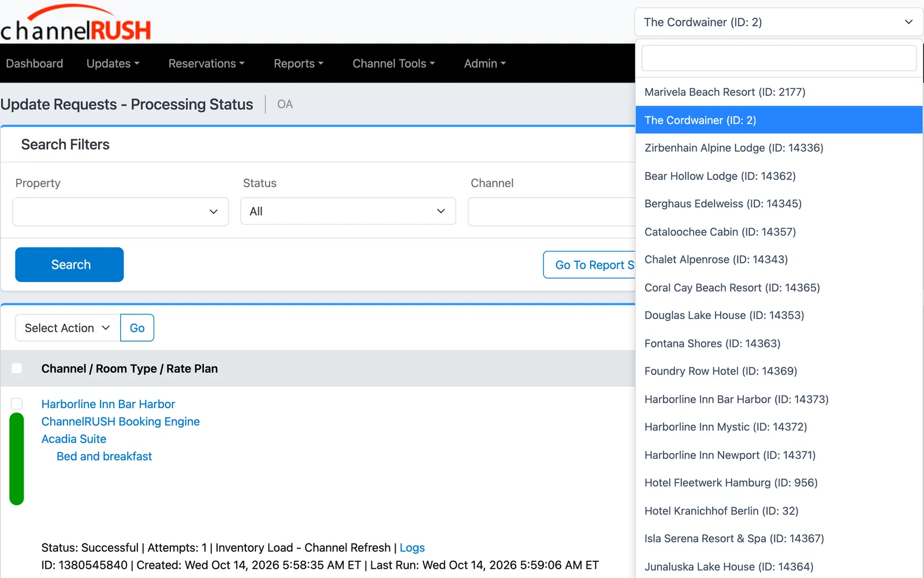Choose Harborline Inn Newport (ID: 14371)
The height and width of the screenshot is (578, 924).
(778, 455)
